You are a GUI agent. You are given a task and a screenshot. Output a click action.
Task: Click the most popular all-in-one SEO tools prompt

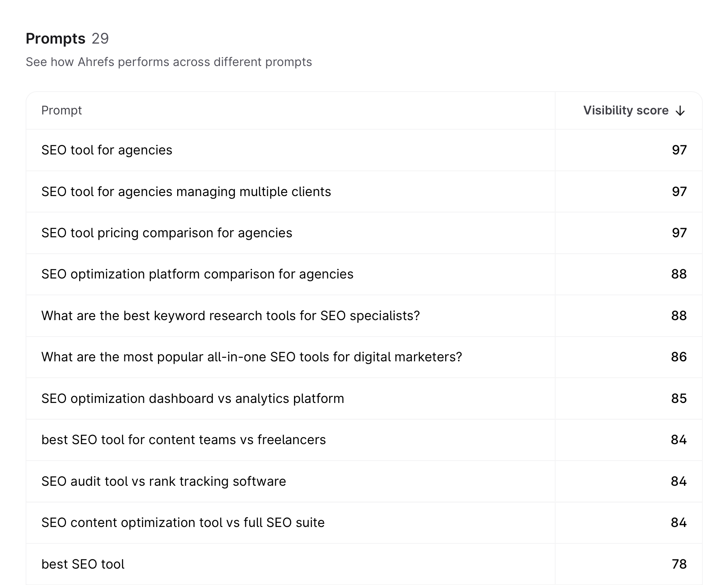pos(252,357)
